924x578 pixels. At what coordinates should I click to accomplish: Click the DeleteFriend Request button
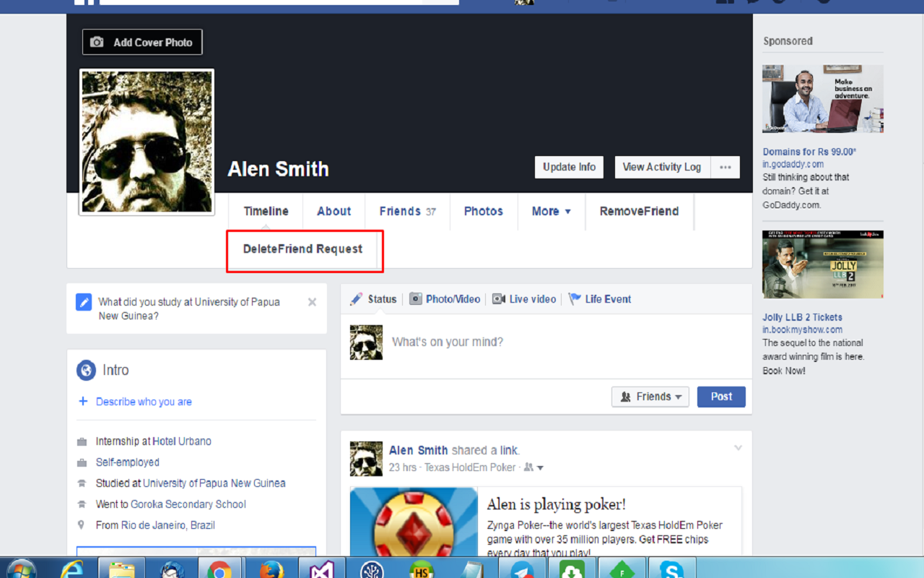point(303,249)
